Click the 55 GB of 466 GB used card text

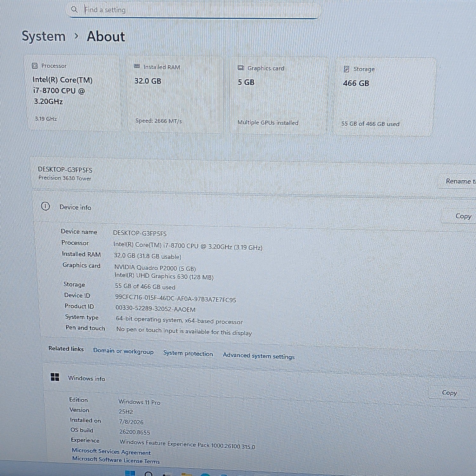[370, 124]
